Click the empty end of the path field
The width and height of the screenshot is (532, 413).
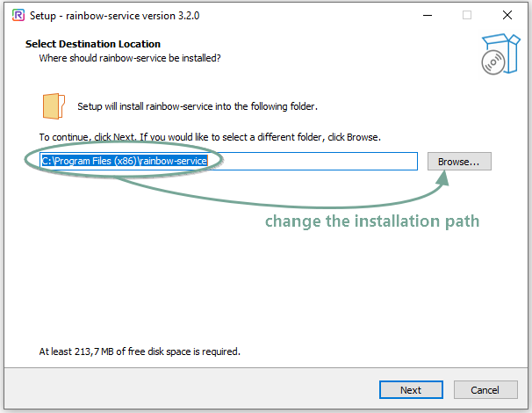point(351,162)
